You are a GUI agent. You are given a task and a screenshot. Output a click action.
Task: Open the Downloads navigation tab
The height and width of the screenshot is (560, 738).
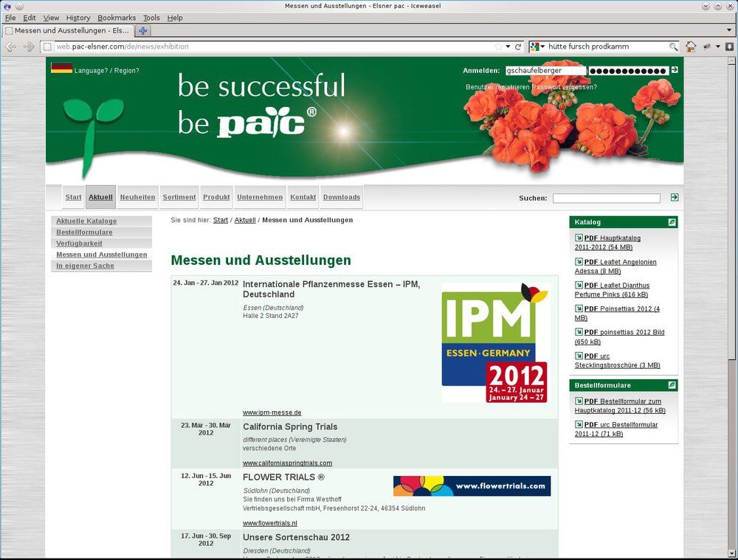pos(342,197)
